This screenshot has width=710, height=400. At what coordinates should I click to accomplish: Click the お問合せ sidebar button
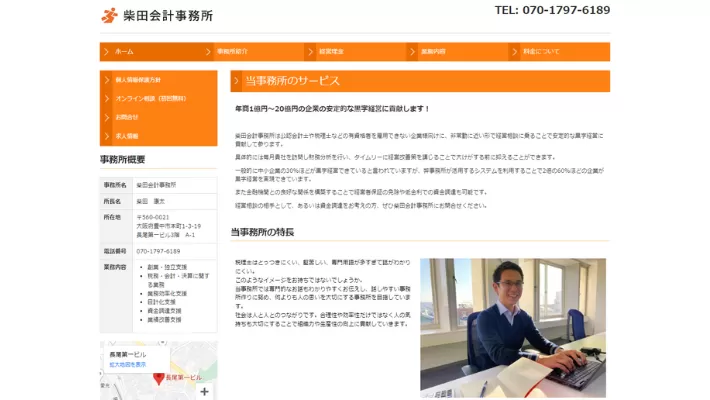click(x=126, y=117)
